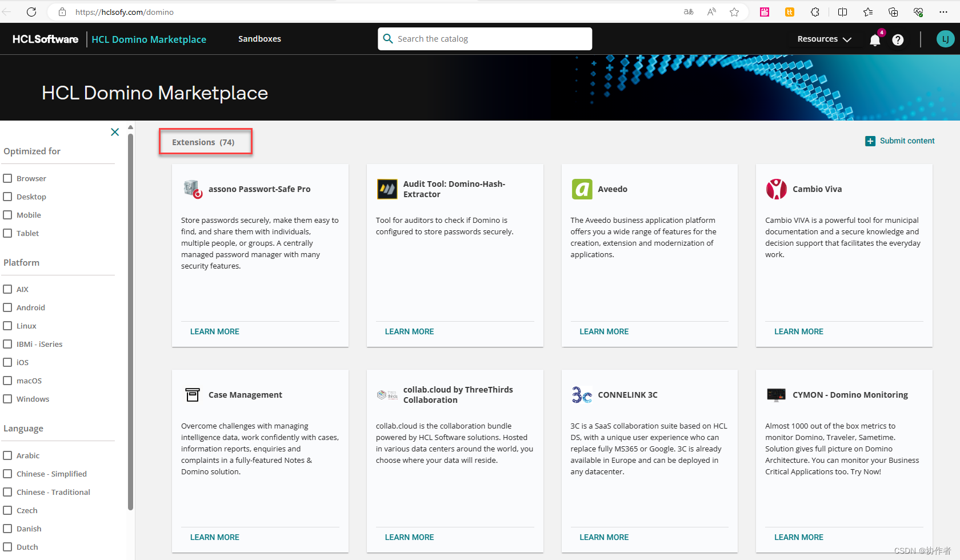Image resolution: width=960 pixels, height=560 pixels.
Task: Open browser settings and more menu
Action: tap(943, 12)
